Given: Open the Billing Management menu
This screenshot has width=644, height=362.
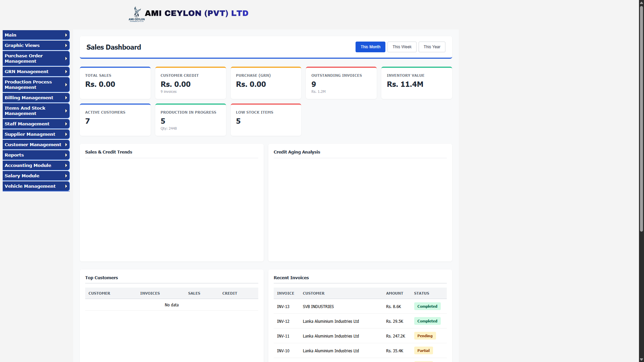Looking at the screenshot, I should (x=36, y=98).
